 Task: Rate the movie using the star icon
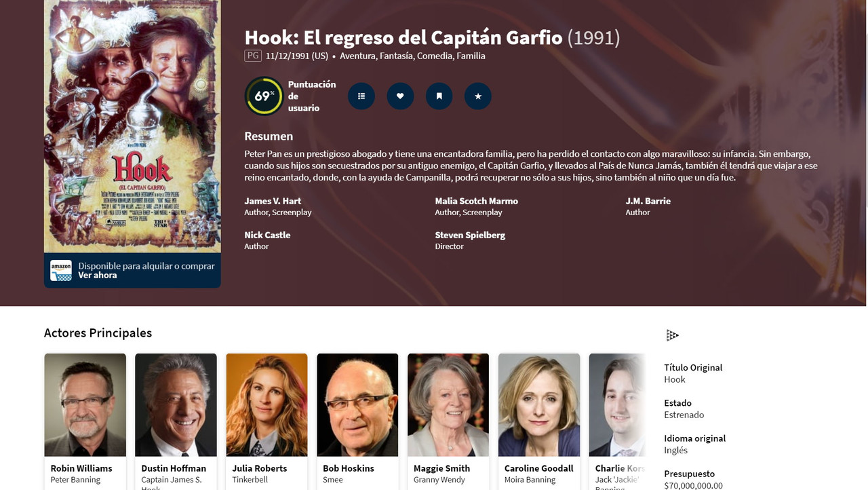(x=478, y=96)
